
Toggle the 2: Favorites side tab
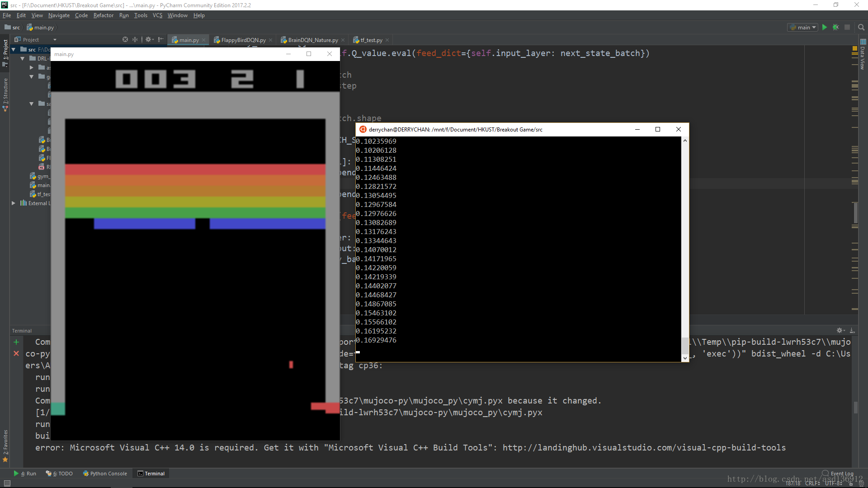(x=5, y=446)
